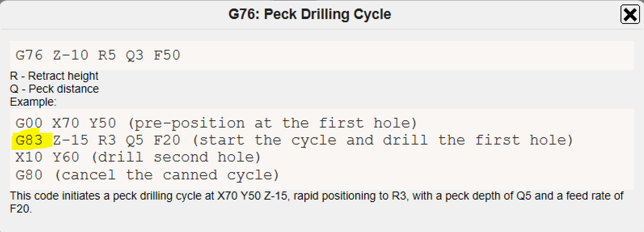
Task: Click the Q5 value in the example line
Action: coord(135,140)
